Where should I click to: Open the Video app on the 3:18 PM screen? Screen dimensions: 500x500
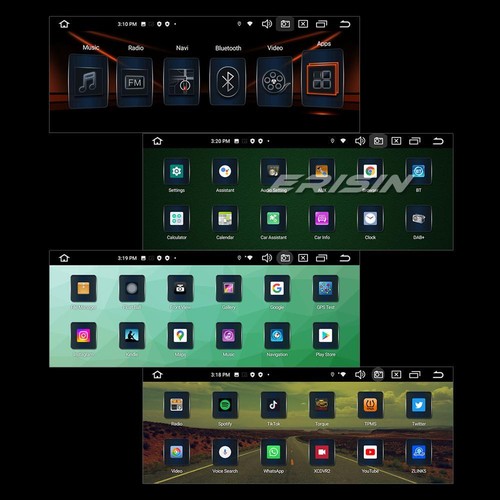pos(176,452)
